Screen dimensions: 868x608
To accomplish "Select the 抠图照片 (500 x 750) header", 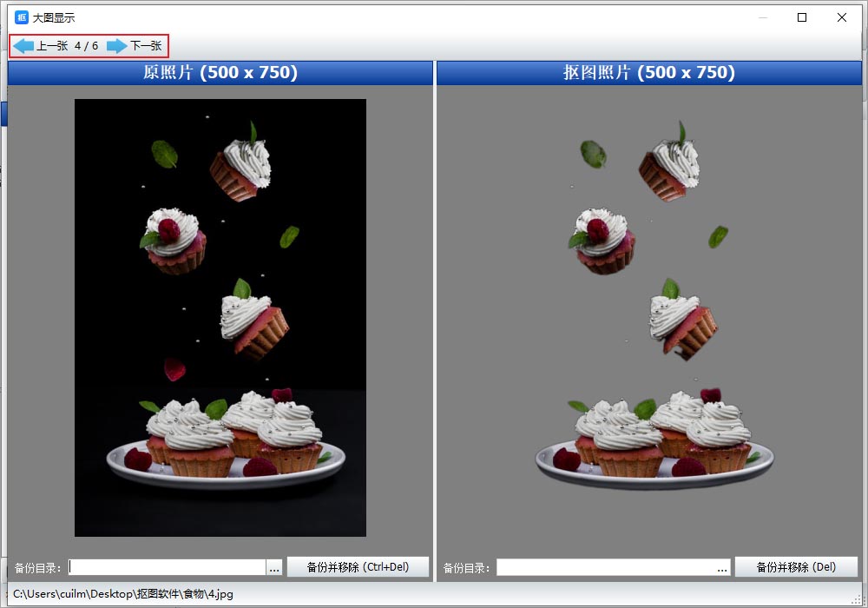I will [x=648, y=73].
